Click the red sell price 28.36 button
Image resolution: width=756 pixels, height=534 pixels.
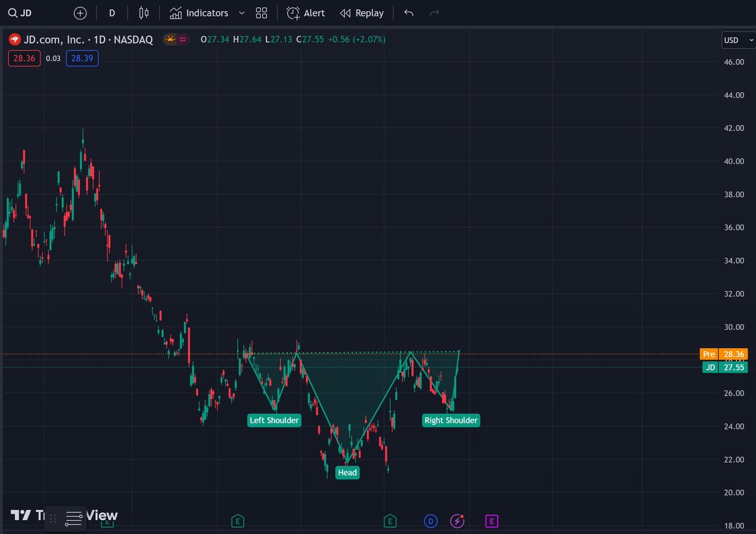click(x=25, y=59)
